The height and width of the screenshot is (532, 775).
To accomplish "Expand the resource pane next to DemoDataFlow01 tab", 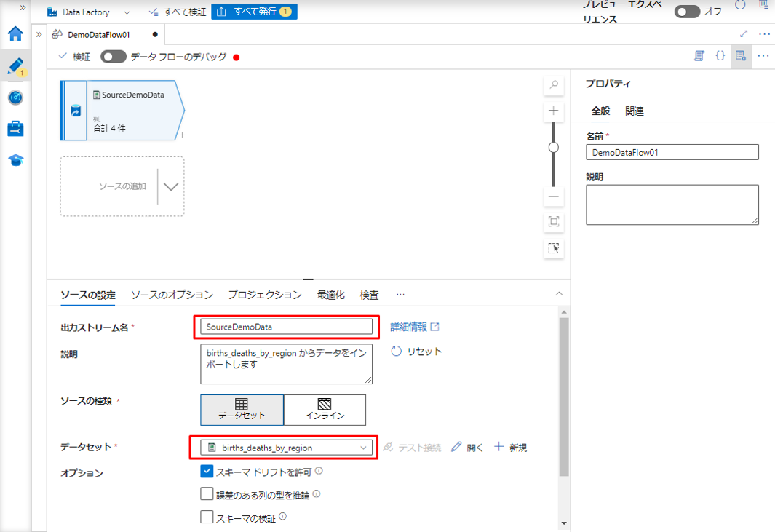I will 39,35.
